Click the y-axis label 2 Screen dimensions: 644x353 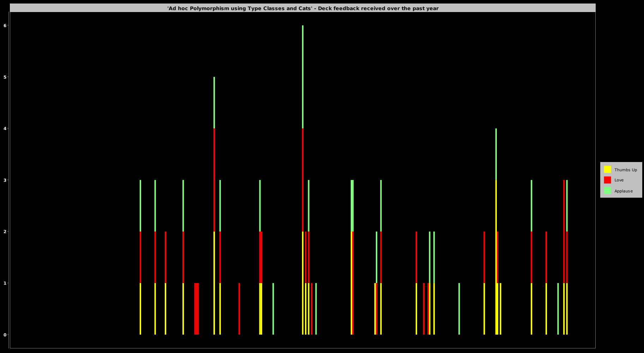tap(5, 232)
